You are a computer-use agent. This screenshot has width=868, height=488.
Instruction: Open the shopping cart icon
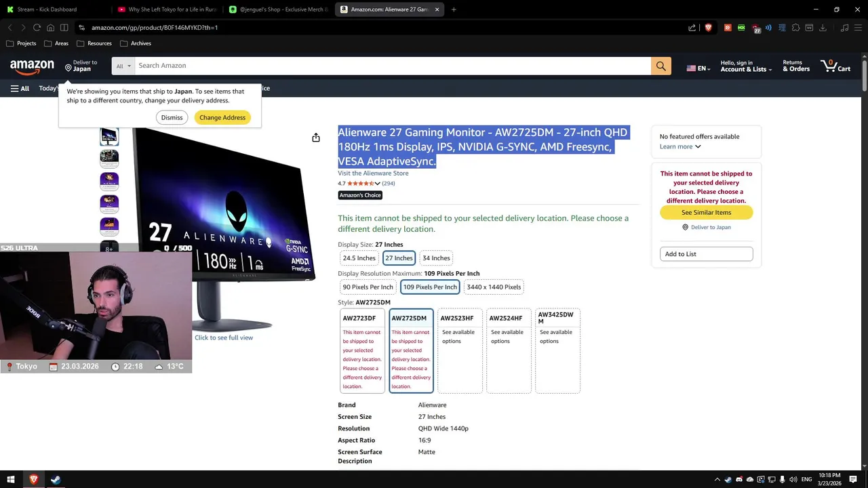click(x=835, y=66)
